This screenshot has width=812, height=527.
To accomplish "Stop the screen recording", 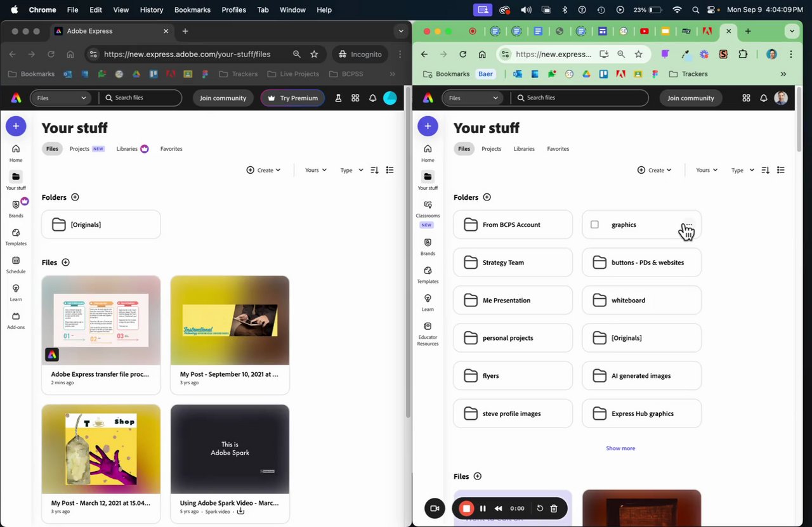I will 466,508.
